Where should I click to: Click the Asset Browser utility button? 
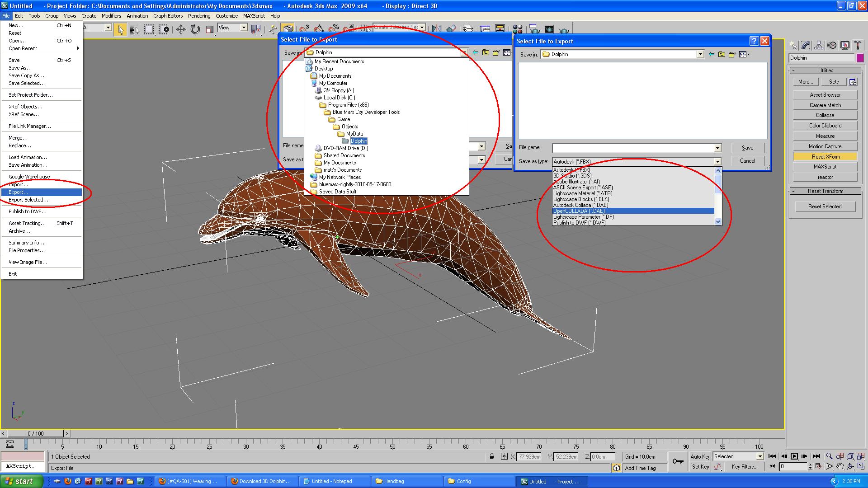pyautogui.click(x=825, y=95)
